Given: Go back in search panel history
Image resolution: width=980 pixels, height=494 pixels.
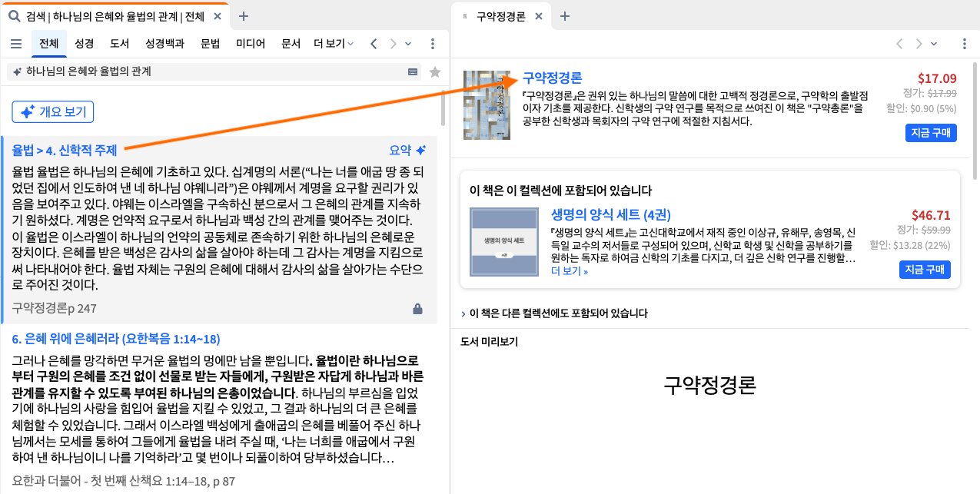Looking at the screenshot, I should coord(374,44).
